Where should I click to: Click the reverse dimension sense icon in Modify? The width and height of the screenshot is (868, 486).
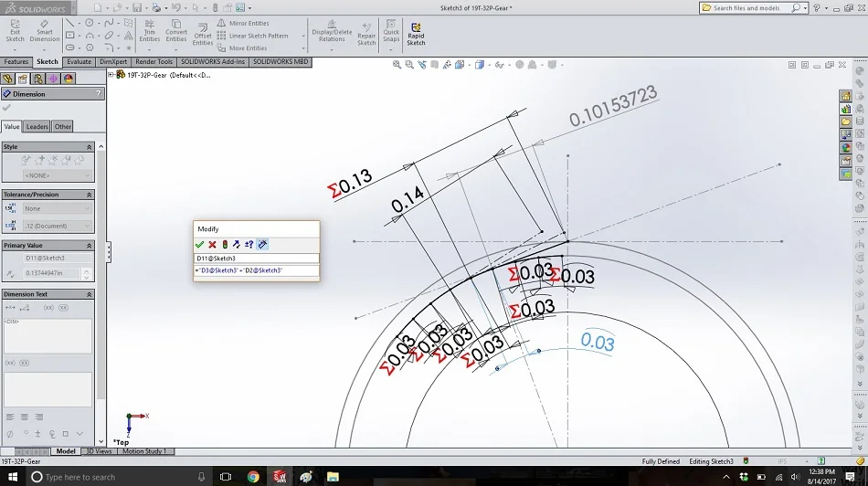pos(237,244)
